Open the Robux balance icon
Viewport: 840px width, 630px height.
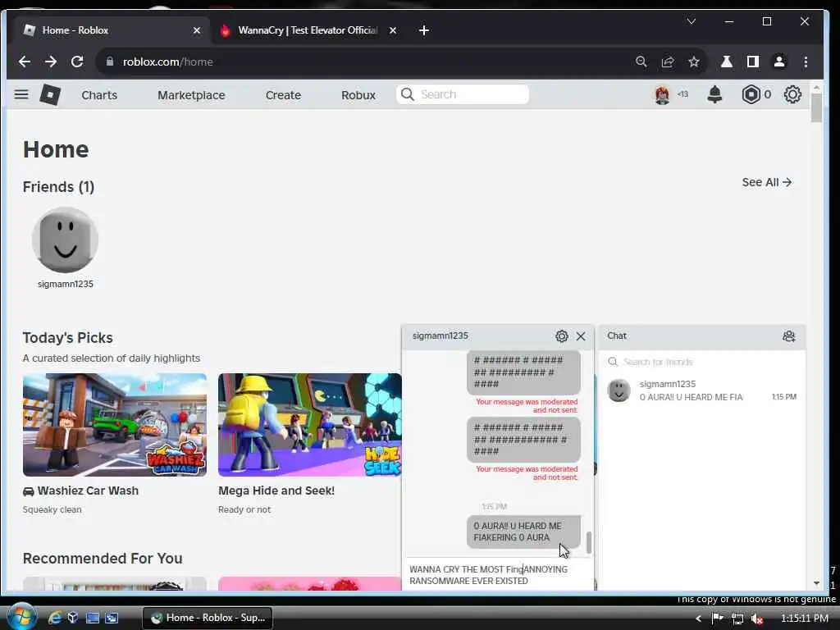(x=751, y=95)
